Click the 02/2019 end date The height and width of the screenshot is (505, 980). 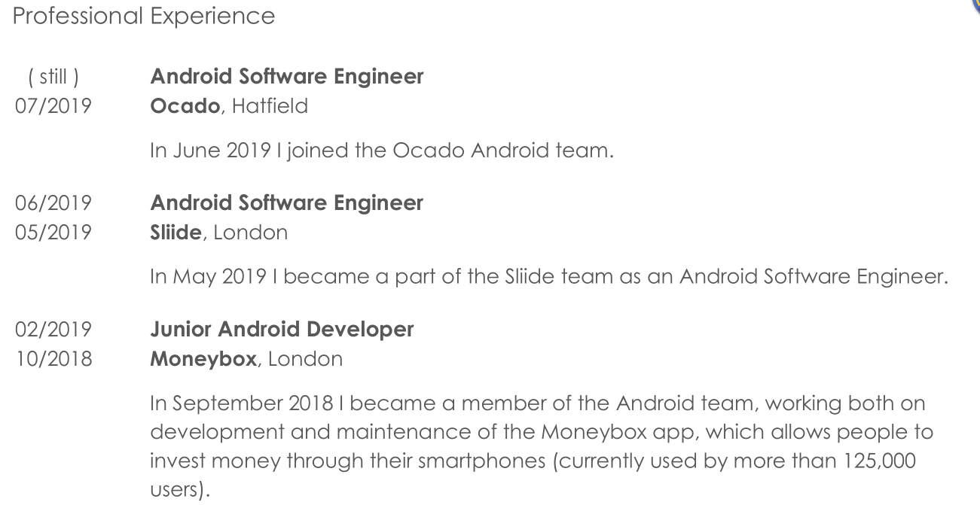[x=53, y=330]
